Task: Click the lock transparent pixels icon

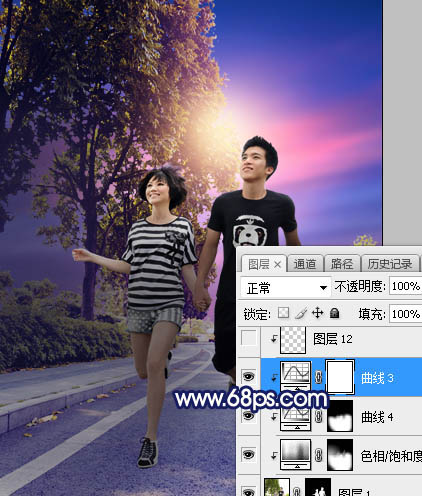Action: tap(284, 313)
